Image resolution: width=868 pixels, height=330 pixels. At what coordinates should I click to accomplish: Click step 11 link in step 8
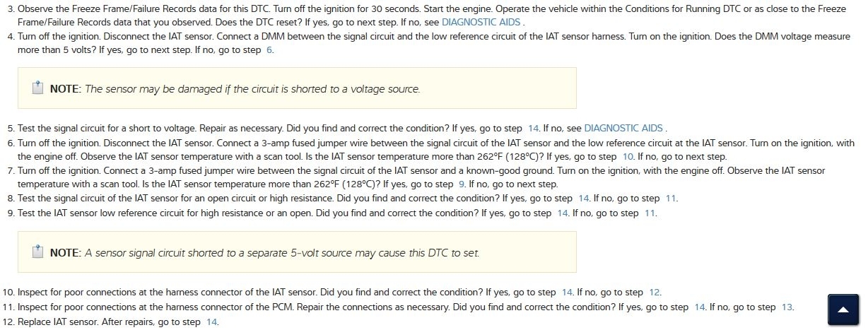pos(671,199)
